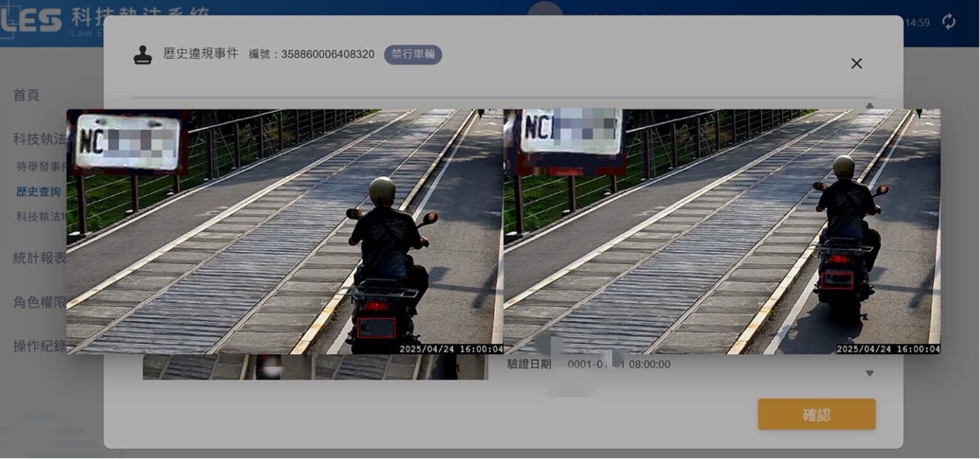The width and height of the screenshot is (980, 459).
Task: Click the scroll-up arrow in dialog
Action: coord(869,105)
